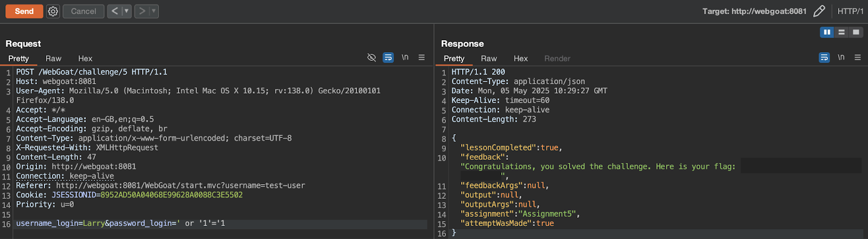The width and height of the screenshot is (868, 239).
Task: Go to next request with forward arrow
Action: [x=142, y=11]
